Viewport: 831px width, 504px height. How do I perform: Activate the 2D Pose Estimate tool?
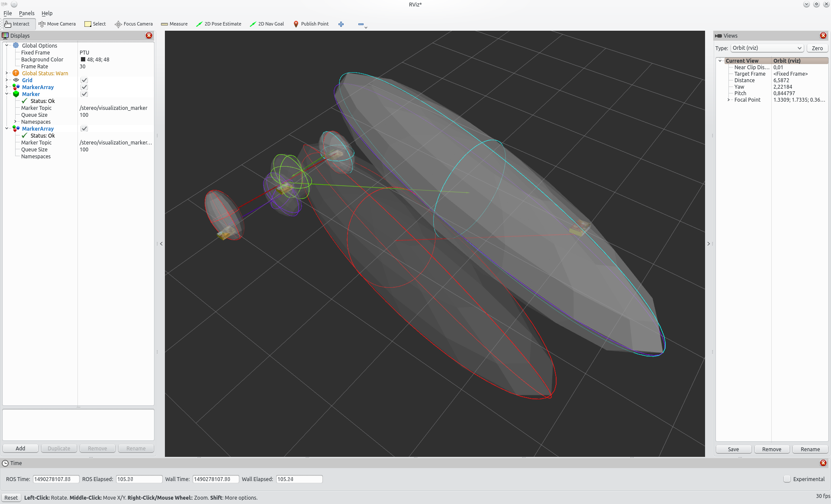click(219, 24)
